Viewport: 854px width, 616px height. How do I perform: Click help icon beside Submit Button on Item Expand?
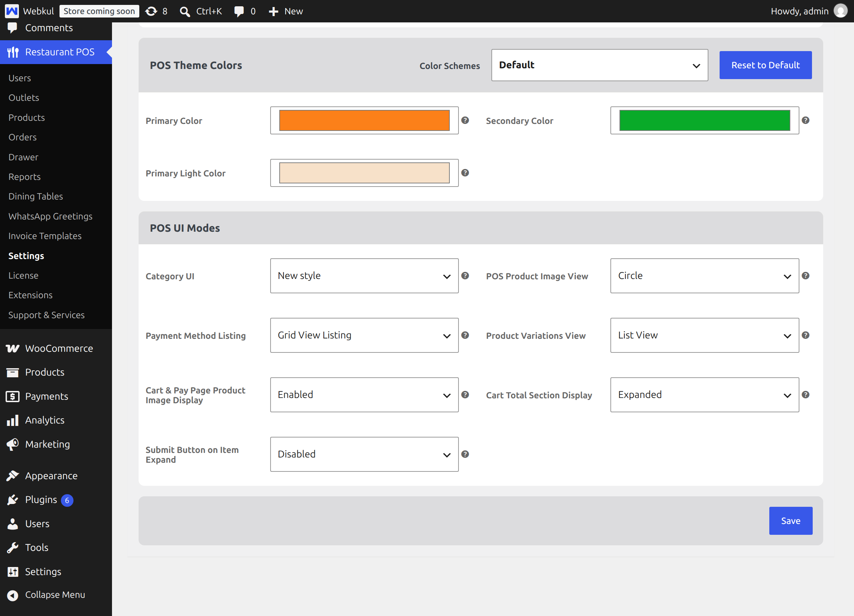[x=465, y=454]
